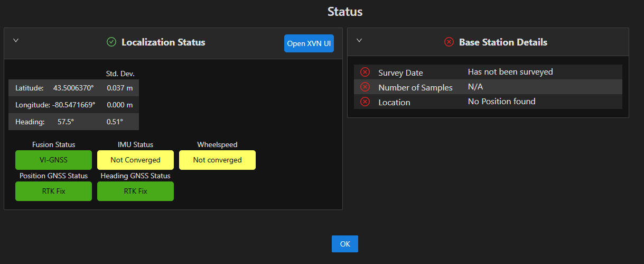Select the Heading value row
Viewport: 644px width, 264px height.
coord(73,122)
